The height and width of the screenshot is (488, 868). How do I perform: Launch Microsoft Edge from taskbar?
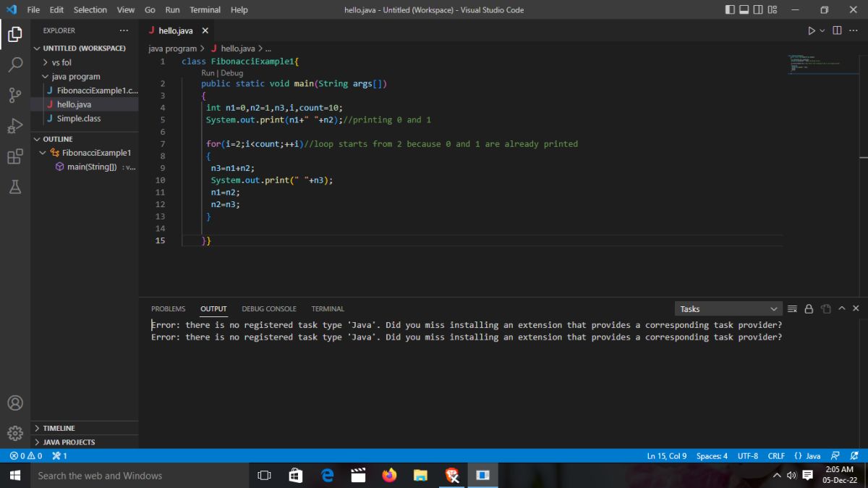327,476
